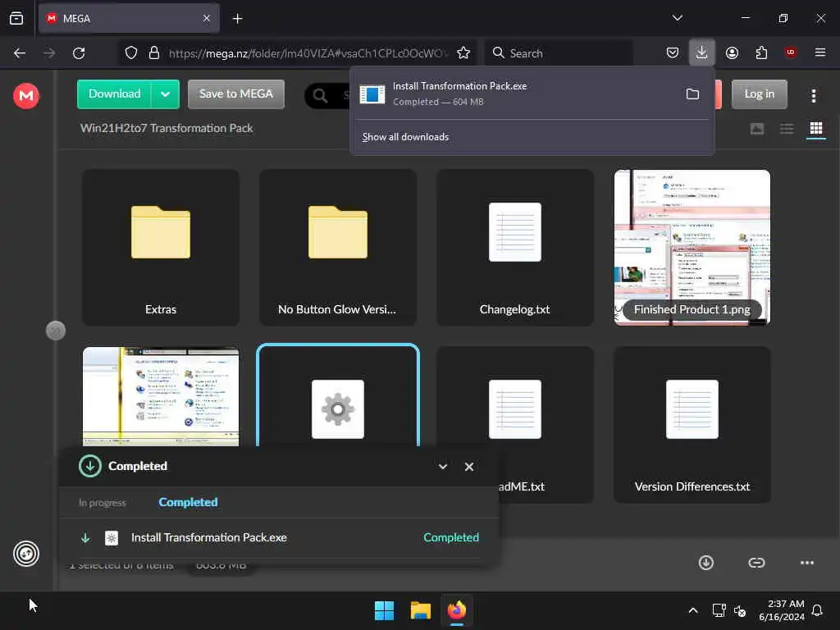Click the download icon in bottom bar
Image resolution: width=840 pixels, height=630 pixels.
pyautogui.click(x=706, y=563)
